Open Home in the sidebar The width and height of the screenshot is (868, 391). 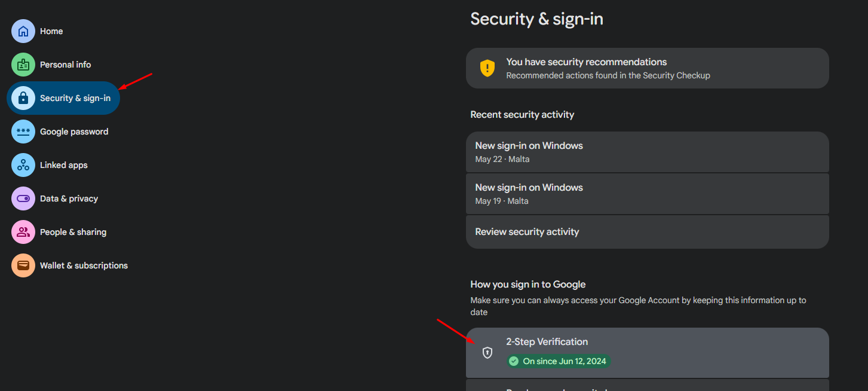[x=39, y=31]
